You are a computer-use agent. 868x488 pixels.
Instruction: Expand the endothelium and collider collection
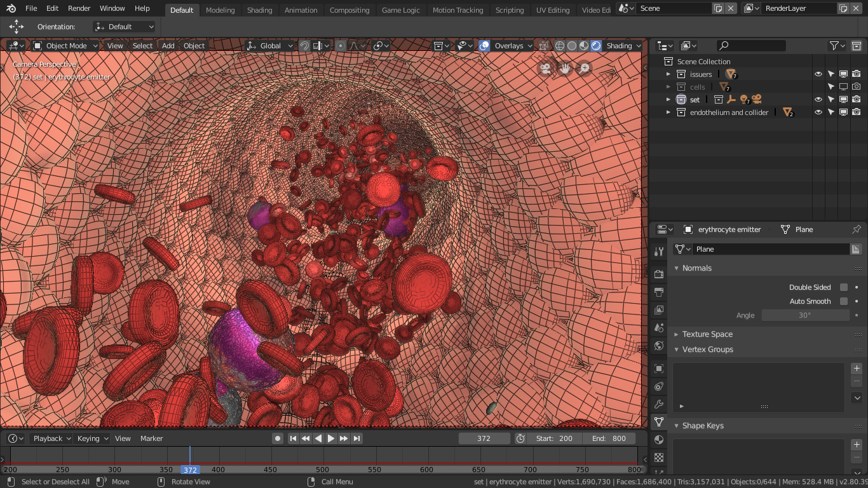click(668, 112)
